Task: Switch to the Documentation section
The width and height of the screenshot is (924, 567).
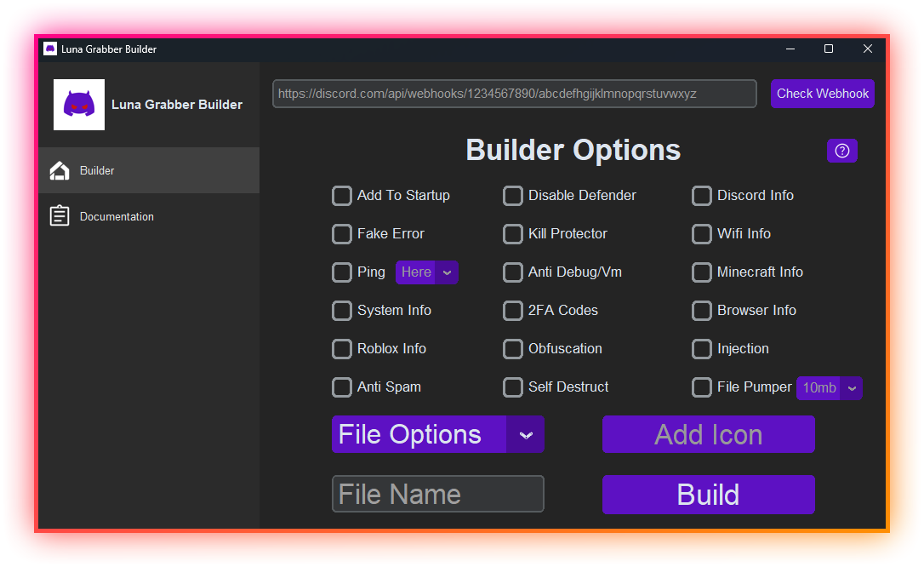Action: (x=117, y=215)
